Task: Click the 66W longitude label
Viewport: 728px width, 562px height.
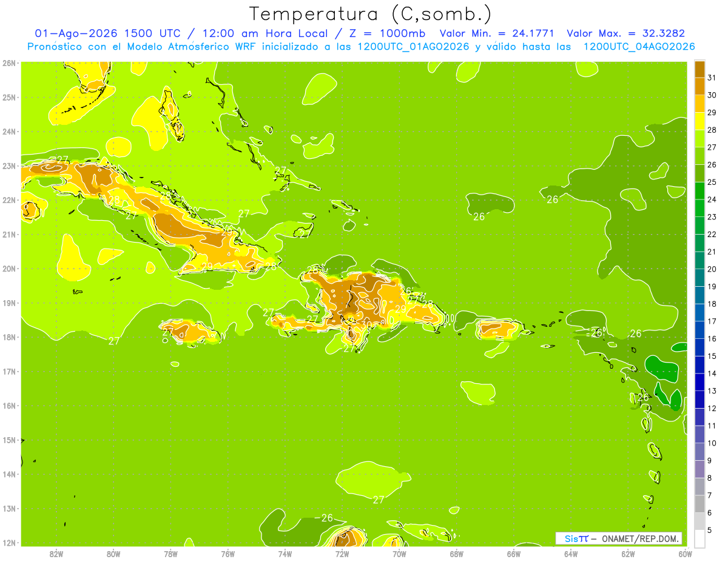Action: point(513,554)
